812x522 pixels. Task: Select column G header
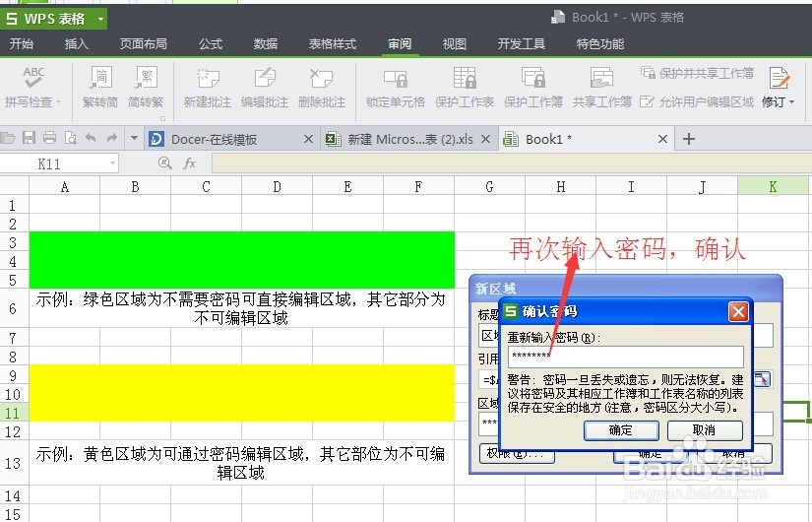coord(489,186)
